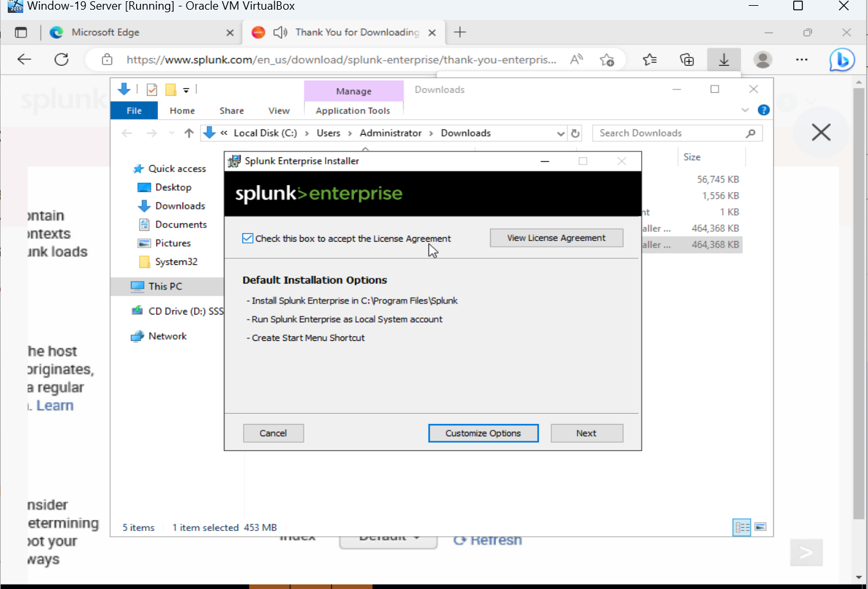This screenshot has height=589, width=868.
Task: Open the File tab in Explorer ribbon
Action: point(134,111)
